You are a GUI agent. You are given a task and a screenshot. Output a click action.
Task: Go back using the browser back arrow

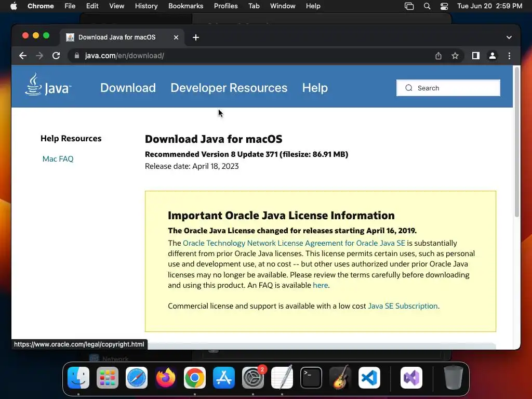[23, 56]
